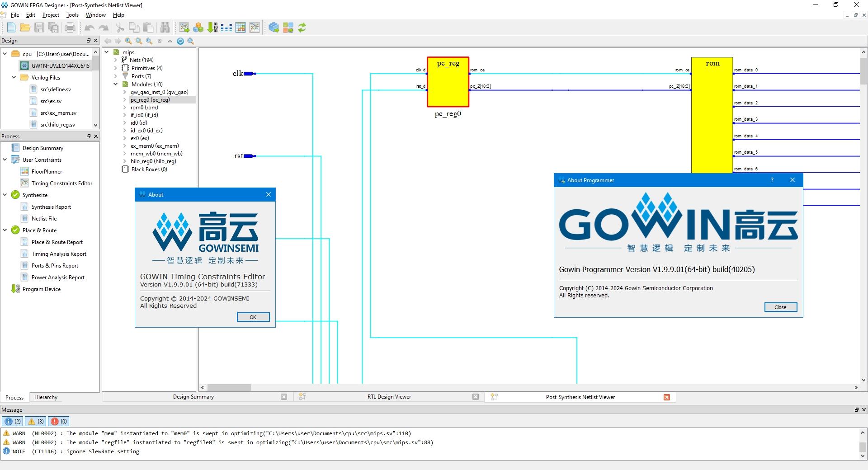This screenshot has width=868, height=470.
Task: Toggle the warning messages filter button
Action: [36, 421]
